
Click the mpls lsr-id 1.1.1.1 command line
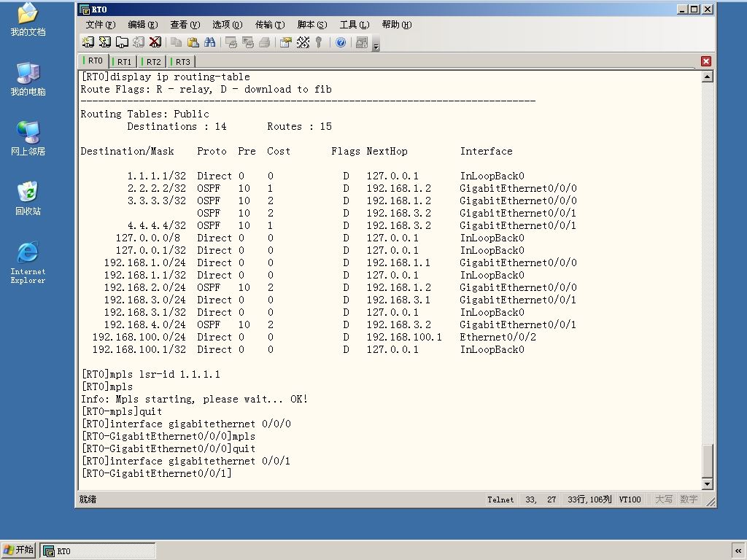tap(150, 374)
